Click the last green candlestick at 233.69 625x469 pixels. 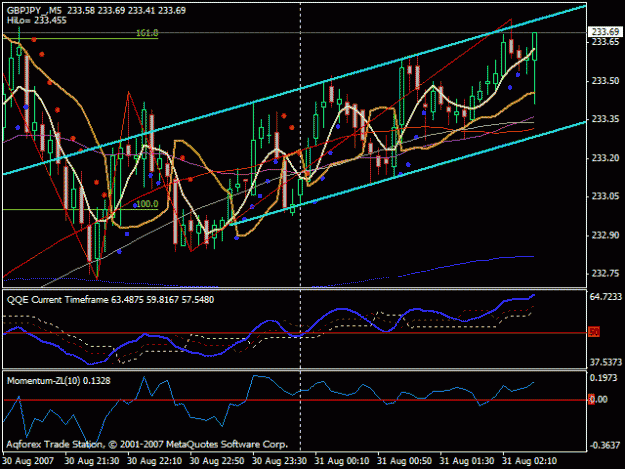pos(535,47)
